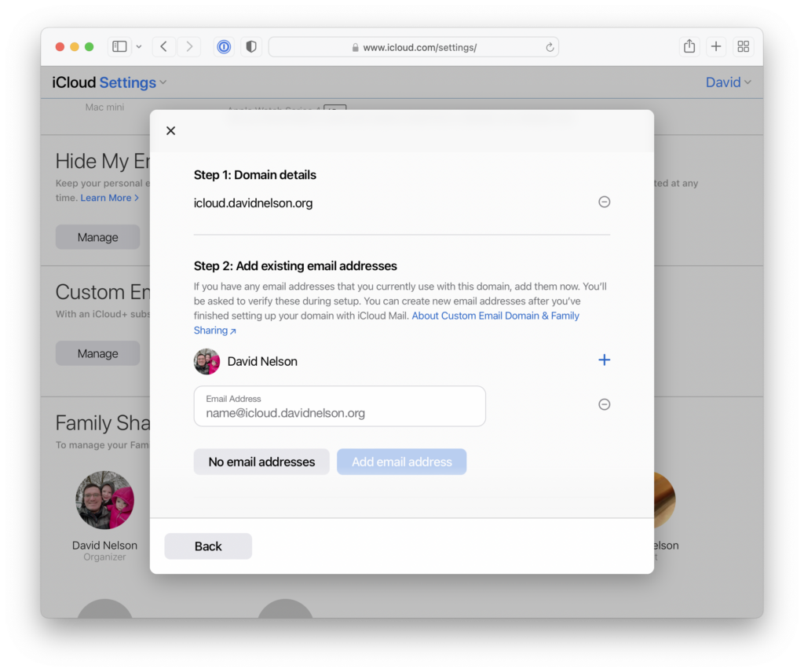Screen dimensions: 804x672
Task: Click the Mac mini device label
Action: click(104, 107)
